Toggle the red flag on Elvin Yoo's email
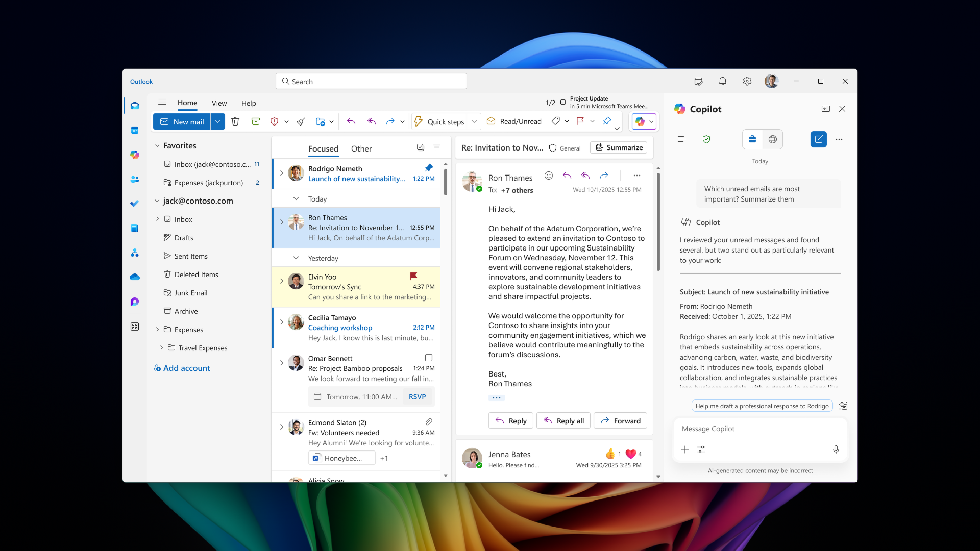 (413, 276)
